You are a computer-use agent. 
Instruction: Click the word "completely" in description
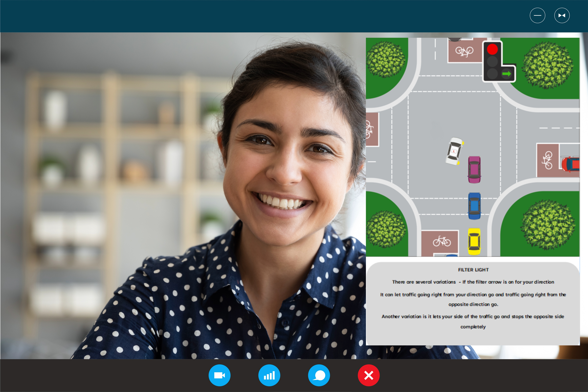pos(473,327)
